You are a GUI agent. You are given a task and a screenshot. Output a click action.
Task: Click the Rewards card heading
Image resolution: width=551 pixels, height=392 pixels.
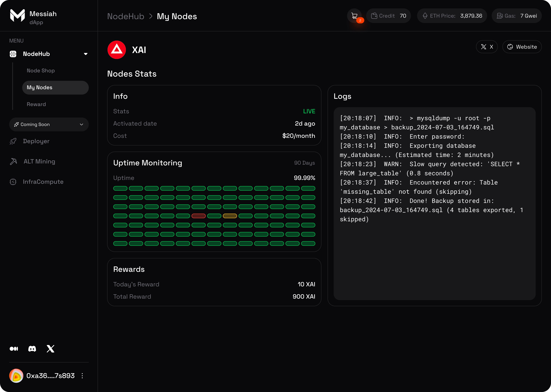[129, 269]
